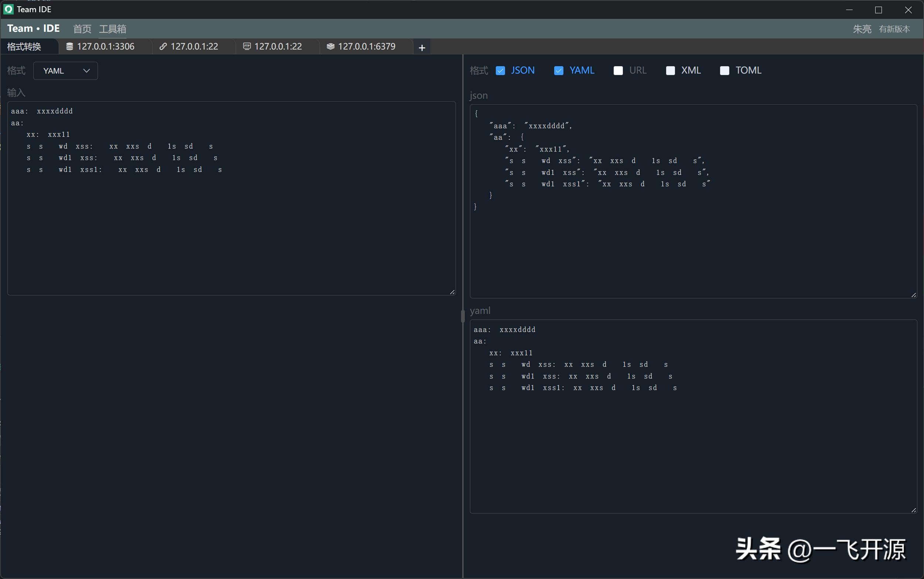Enable the XML output checkbox
Viewport: 924px width, 579px height.
[x=670, y=71]
